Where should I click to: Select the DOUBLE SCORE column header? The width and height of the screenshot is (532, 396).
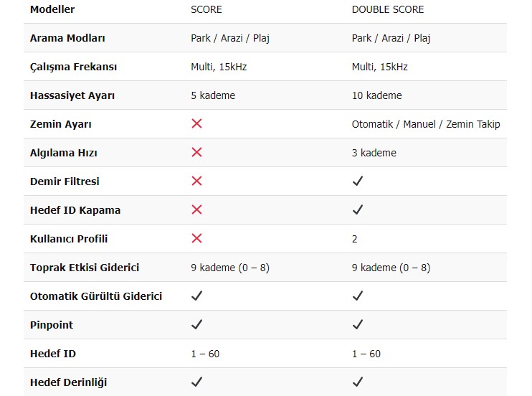pos(387,9)
